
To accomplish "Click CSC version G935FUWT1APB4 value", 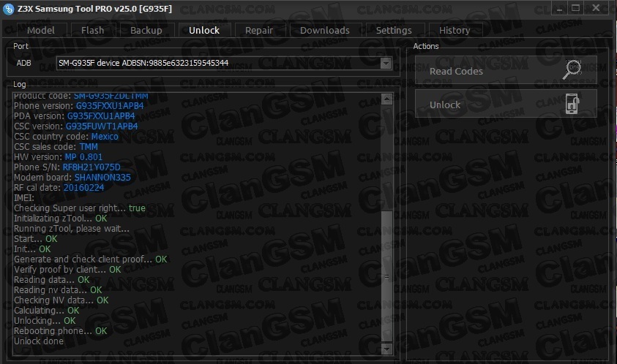I will [102, 126].
